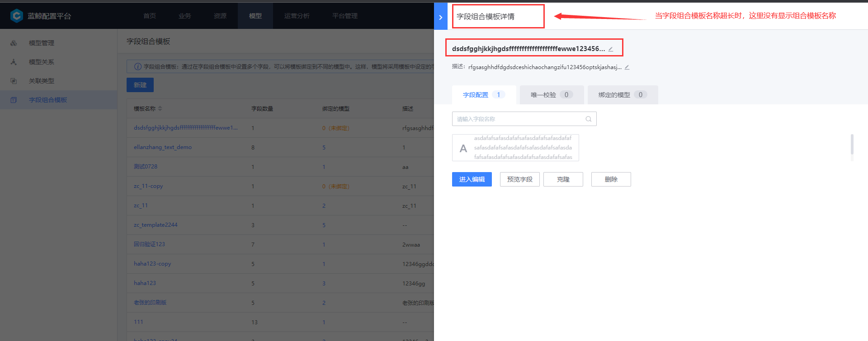Click the 关联类型 sidebar icon

pos(14,81)
